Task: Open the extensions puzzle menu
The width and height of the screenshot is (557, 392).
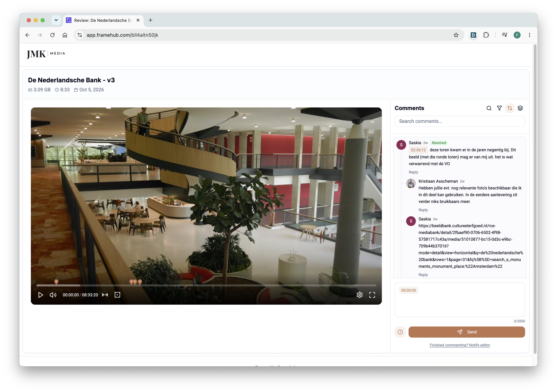Action: [486, 35]
